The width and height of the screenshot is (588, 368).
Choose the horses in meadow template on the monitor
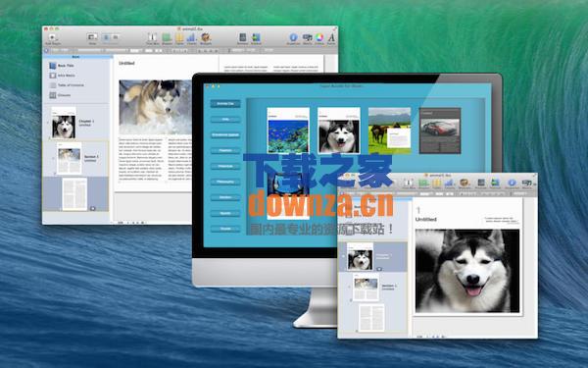[389, 131]
